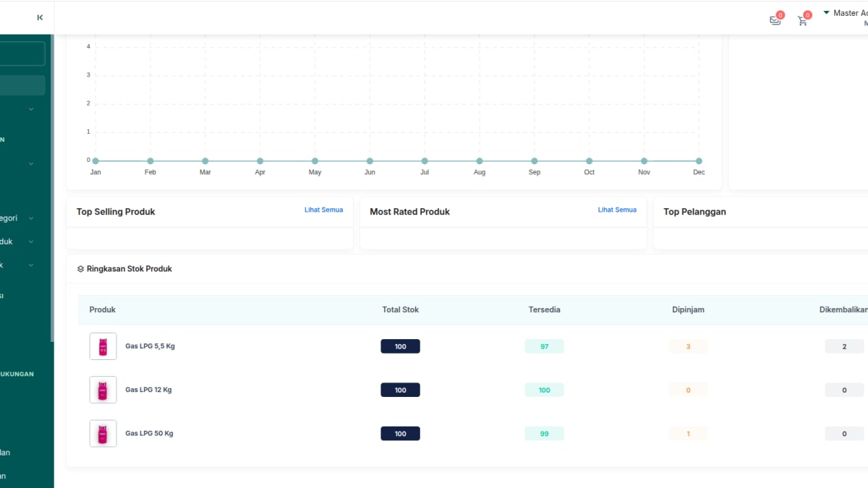The width and height of the screenshot is (868, 488).
Task: Expand the sidebar item ending in 'duk'
Action: point(30,242)
